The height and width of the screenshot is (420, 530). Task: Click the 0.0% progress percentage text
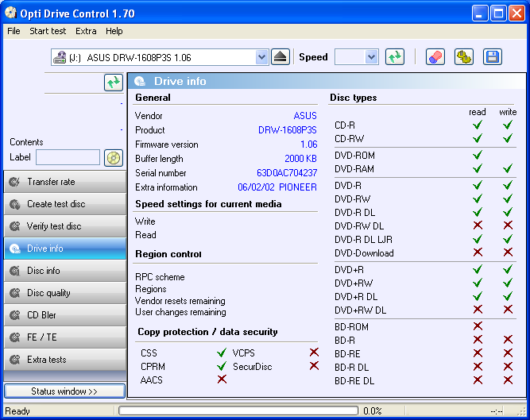pyautogui.click(x=372, y=411)
